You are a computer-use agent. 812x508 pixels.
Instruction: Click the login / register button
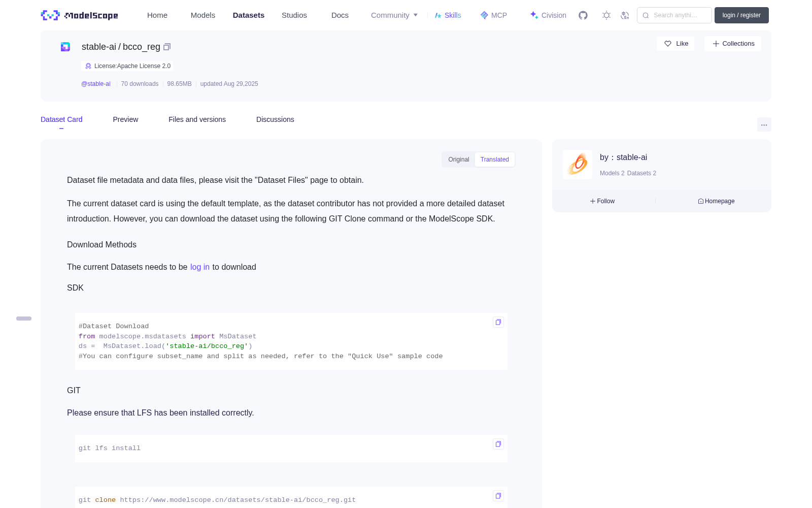coord(741,15)
